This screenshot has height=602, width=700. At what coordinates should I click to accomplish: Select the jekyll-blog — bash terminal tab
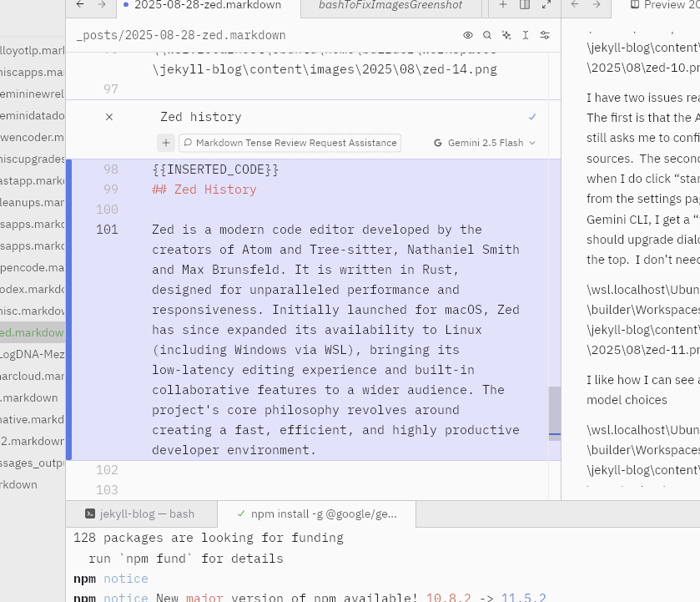tap(141, 514)
